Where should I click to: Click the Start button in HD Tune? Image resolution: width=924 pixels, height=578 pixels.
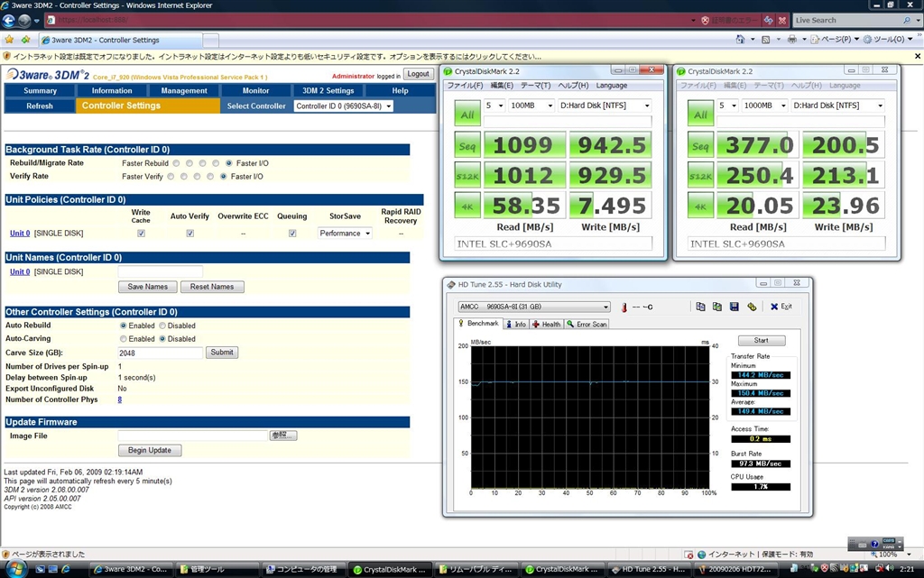(x=761, y=341)
